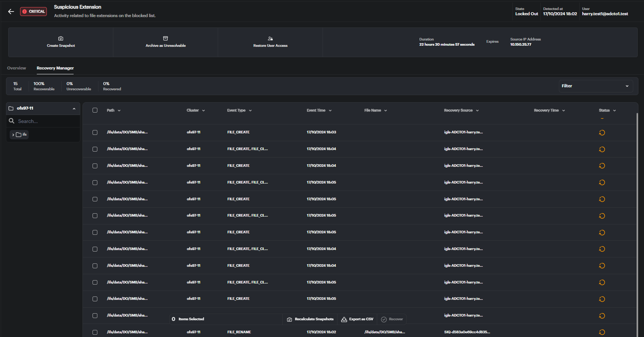
Task: Click the user harry.test1@adcto1.test
Action: pyautogui.click(x=605, y=14)
